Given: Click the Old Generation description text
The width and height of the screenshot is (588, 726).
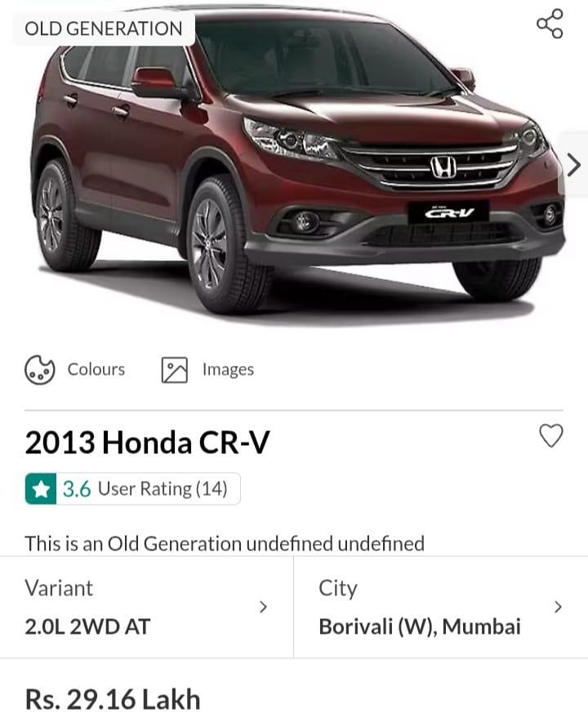Looking at the screenshot, I should (x=225, y=544).
